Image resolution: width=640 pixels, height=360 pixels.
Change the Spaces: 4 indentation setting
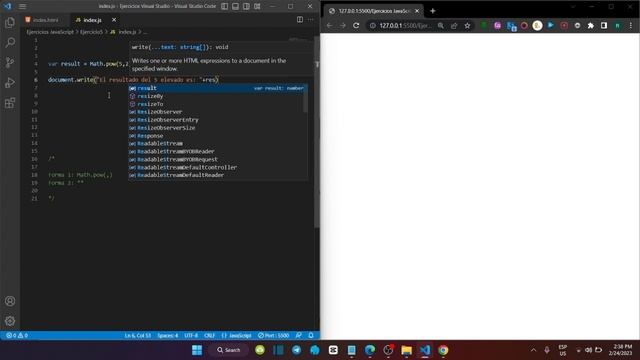(168, 336)
